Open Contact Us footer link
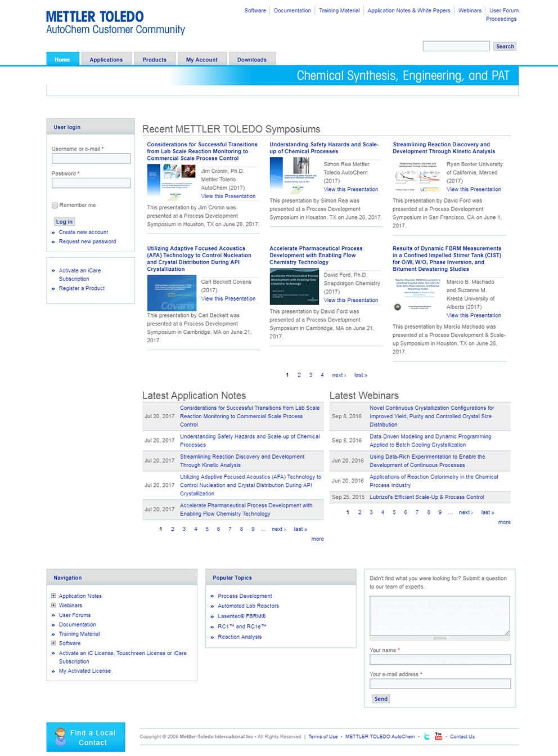 point(462,737)
